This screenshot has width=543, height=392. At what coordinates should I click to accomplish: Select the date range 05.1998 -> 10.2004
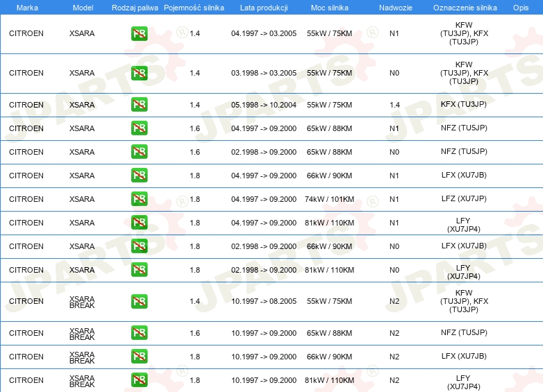coord(264,105)
